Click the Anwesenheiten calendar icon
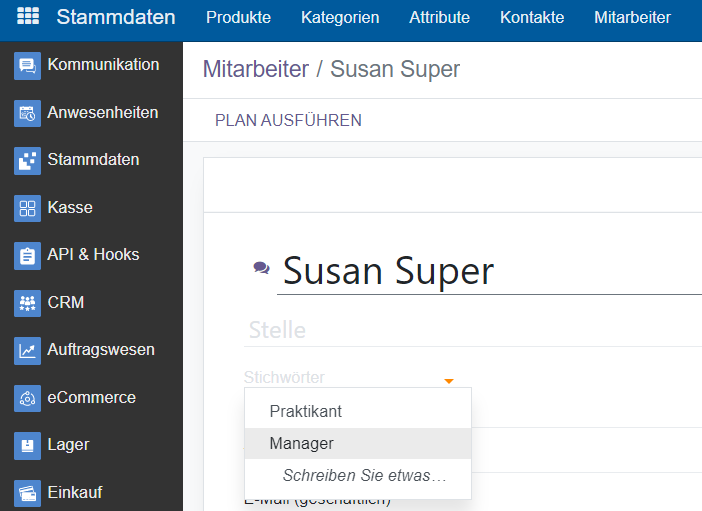Screen dimensions: 702x511 (x=27, y=114)
